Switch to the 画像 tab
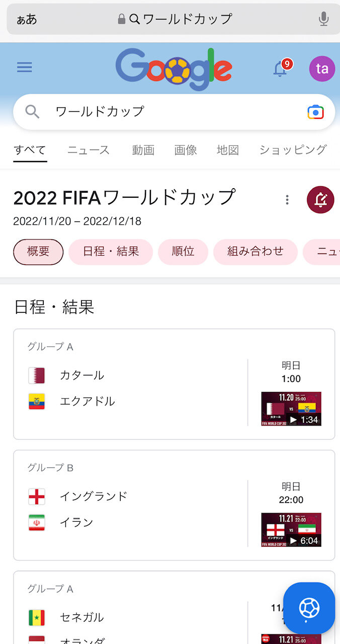This screenshot has width=340, height=644. [x=186, y=150]
